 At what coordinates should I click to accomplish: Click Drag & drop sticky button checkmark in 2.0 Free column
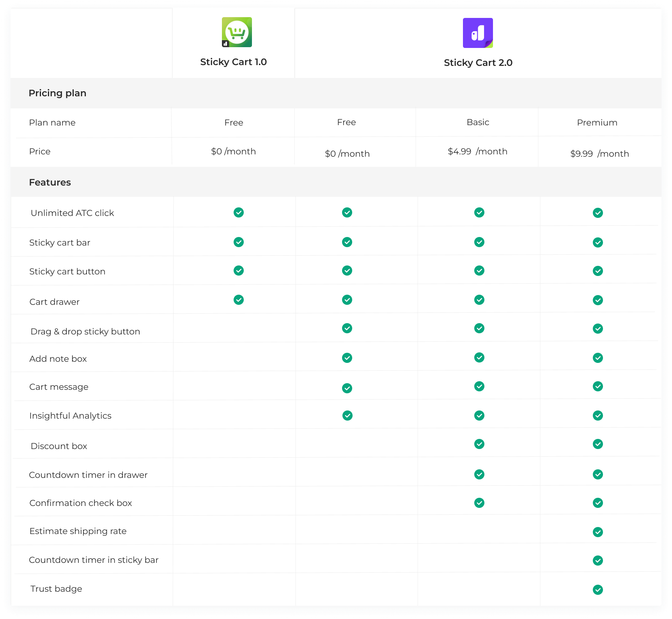pyautogui.click(x=347, y=328)
